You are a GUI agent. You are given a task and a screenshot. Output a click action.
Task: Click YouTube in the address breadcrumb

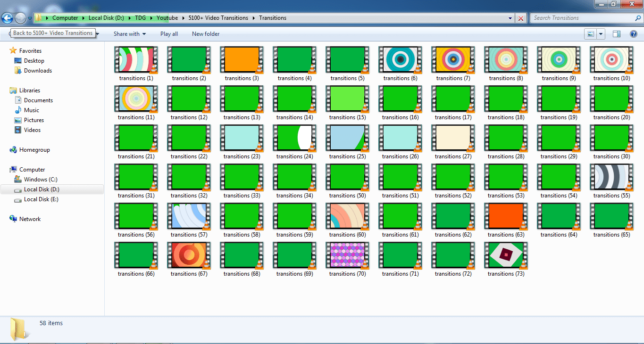click(x=167, y=18)
